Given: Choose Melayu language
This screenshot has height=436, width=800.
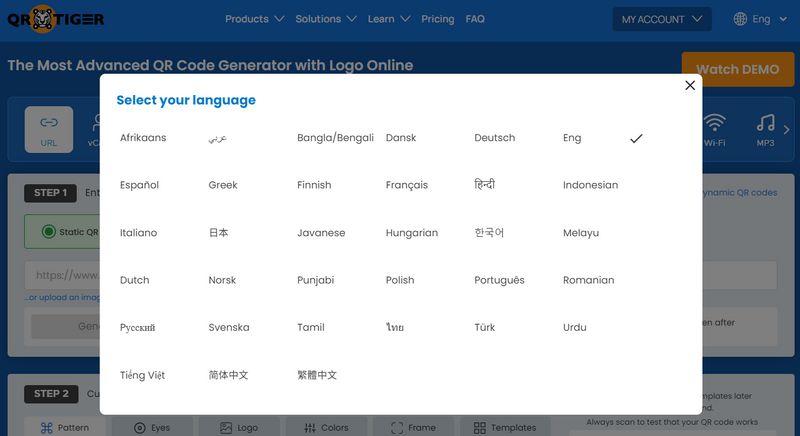Looking at the screenshot, I should tap(581, 233).
